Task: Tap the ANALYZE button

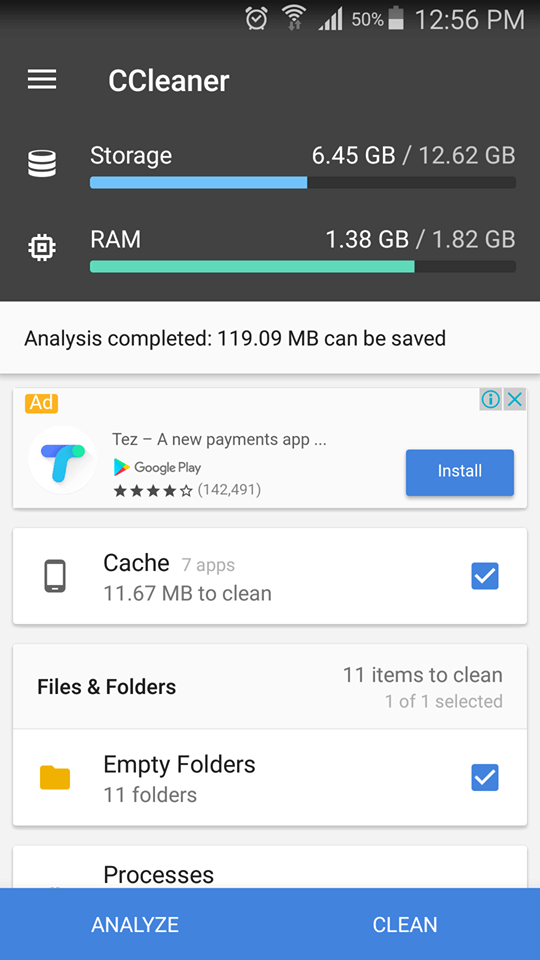Action: pos(135,924)
